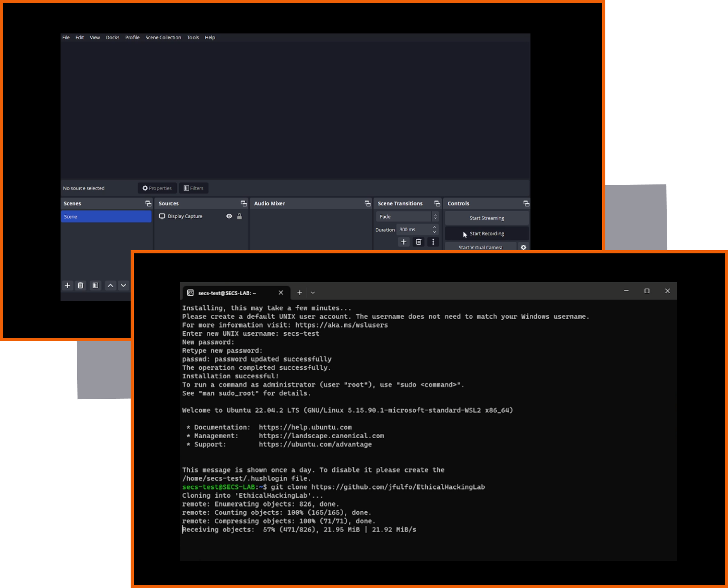Click the 'Installation successful!' line
This screenshot has height=588, width=728.
click(230, 376)
